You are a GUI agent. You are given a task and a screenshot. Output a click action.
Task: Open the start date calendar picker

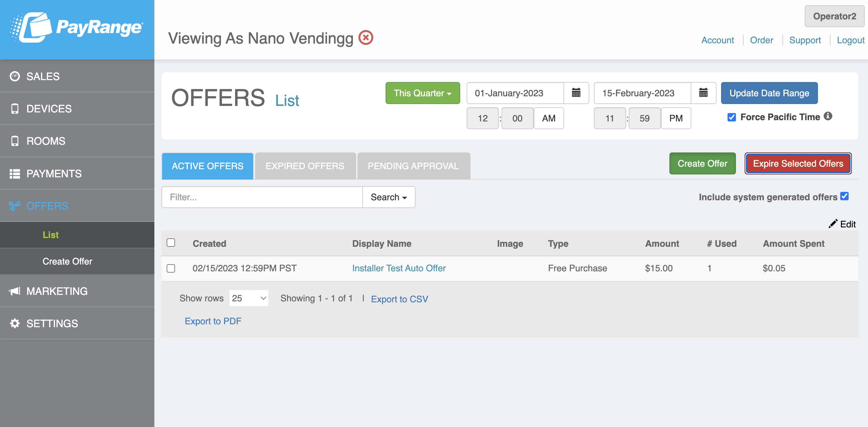(x=576, y=93)
